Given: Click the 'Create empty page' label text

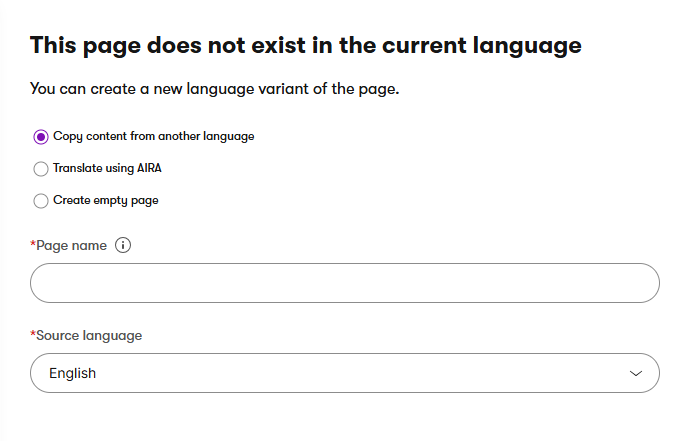Looking at the screenshot, I should coord(105,200).
